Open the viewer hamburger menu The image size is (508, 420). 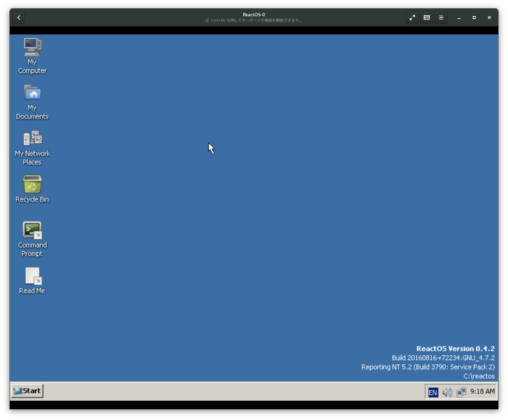click(441, 17)
